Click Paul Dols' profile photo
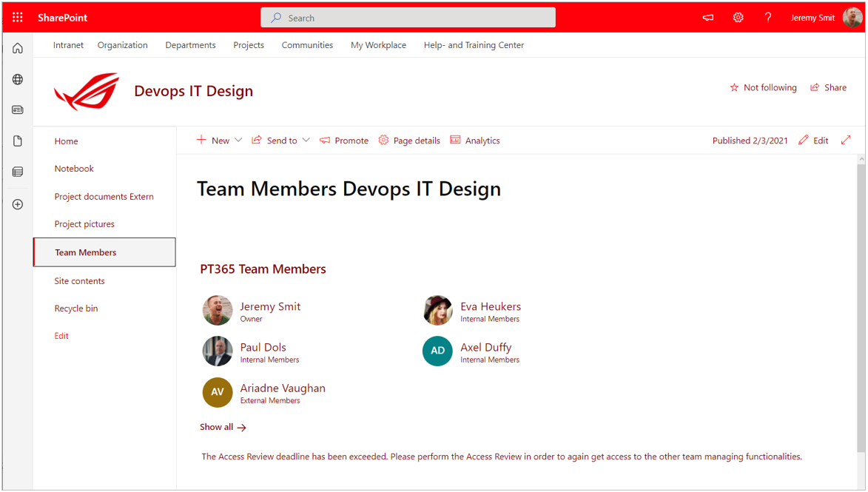 [218, 351]
